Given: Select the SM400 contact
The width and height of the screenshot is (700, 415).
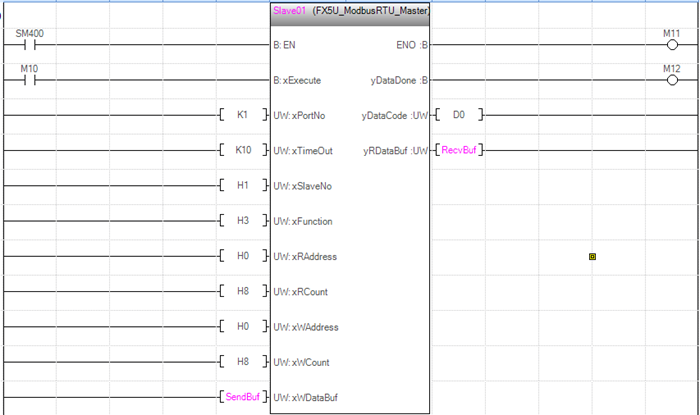Looking at the screenshot, I should pos(29,45).
